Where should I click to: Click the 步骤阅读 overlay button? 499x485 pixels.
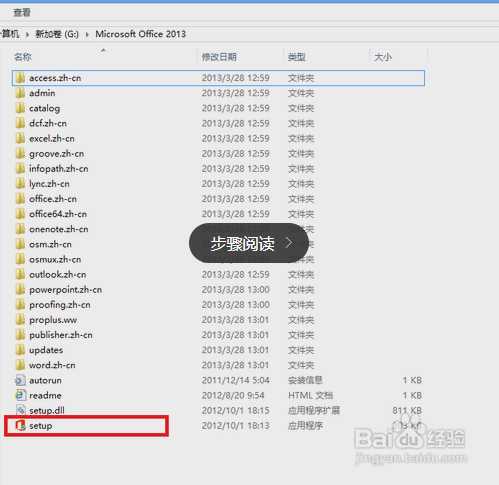click(249, 243)
